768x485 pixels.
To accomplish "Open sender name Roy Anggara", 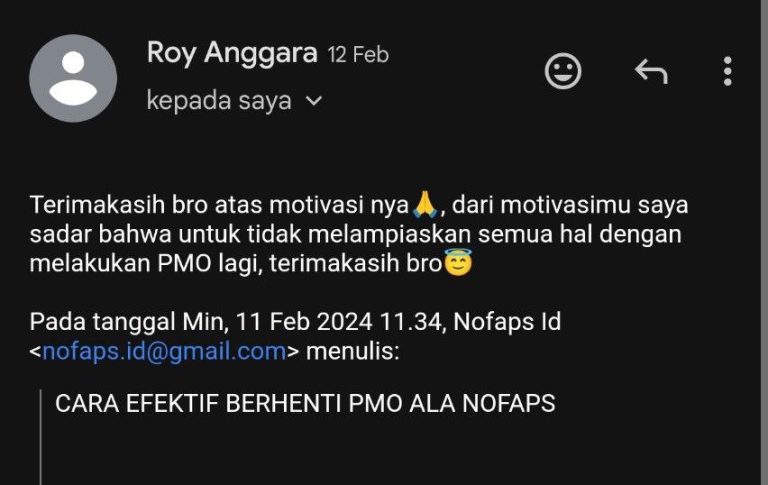I will 232,52.
